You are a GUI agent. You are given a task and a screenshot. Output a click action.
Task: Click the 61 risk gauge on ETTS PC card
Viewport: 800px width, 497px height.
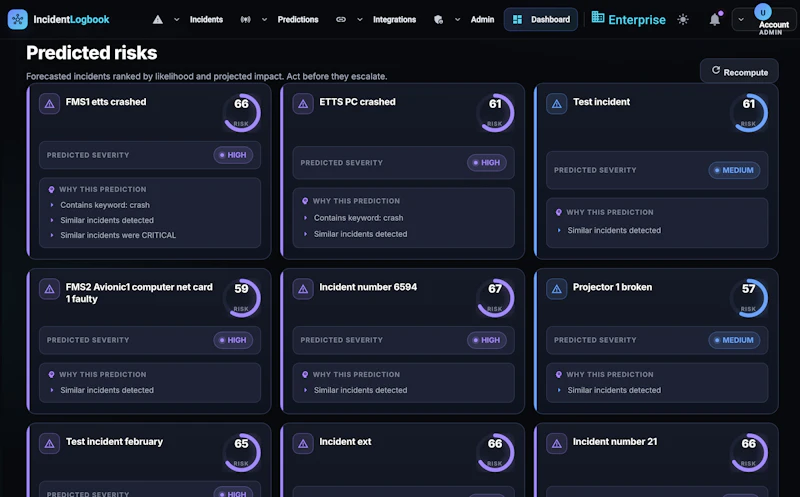[x=495, y=113]
